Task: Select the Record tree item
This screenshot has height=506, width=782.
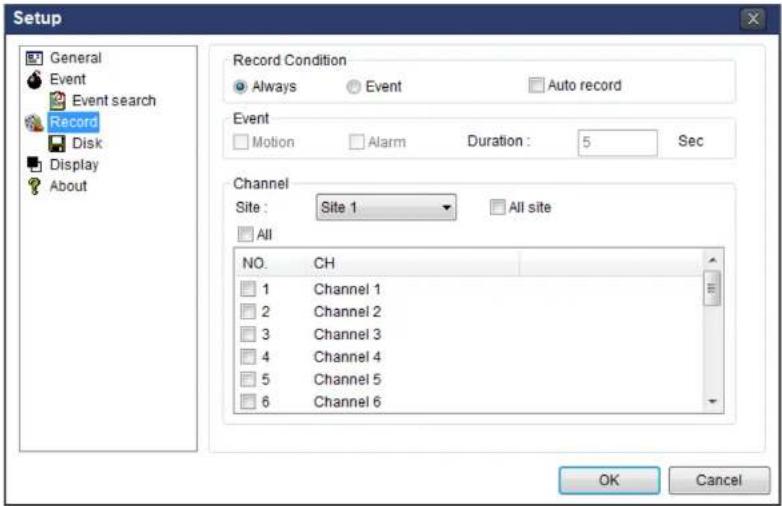Action: tap(74, 122)
